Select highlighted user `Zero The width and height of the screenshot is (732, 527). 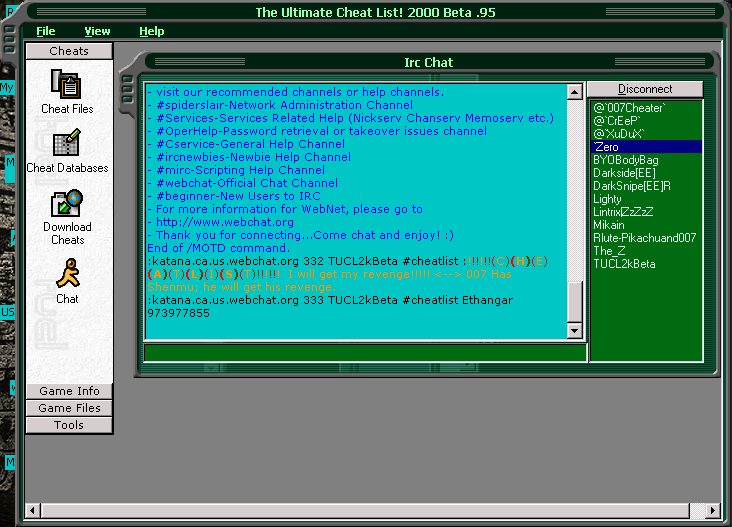coord(647,147)
